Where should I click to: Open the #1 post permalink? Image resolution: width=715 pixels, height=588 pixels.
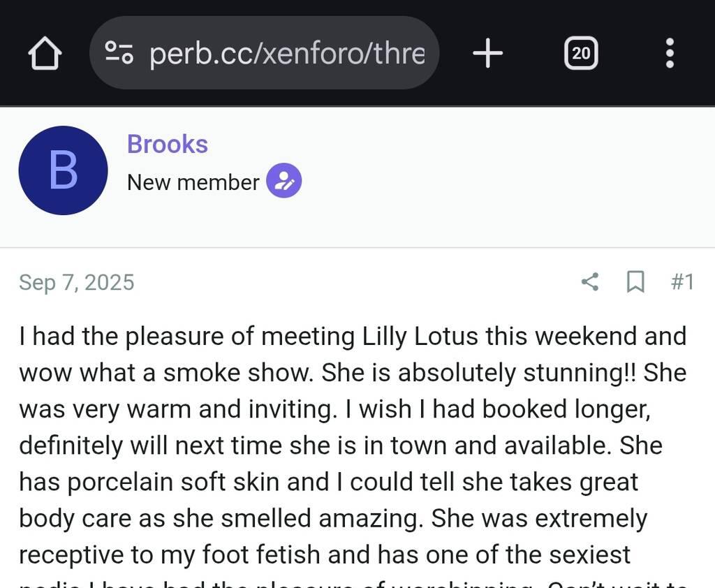pos(682,282)
